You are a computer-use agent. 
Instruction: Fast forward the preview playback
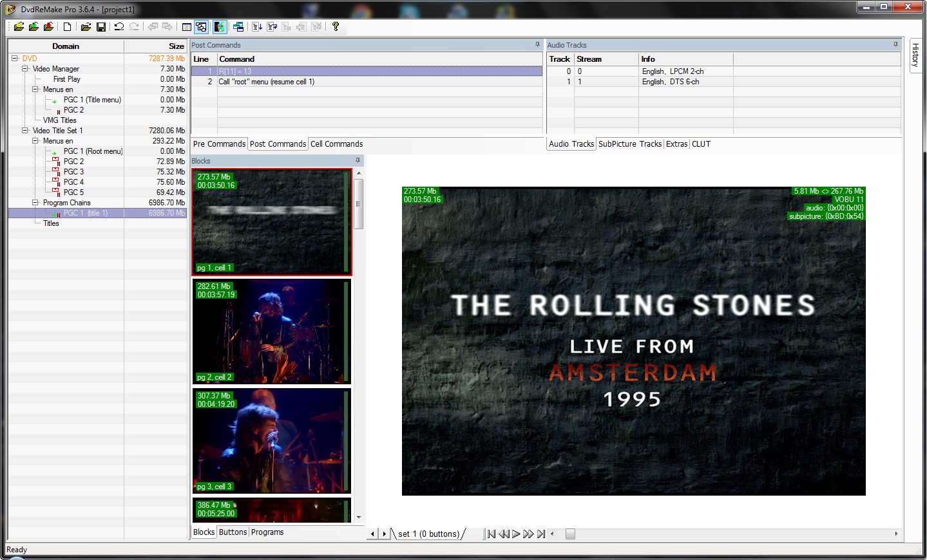528,534
